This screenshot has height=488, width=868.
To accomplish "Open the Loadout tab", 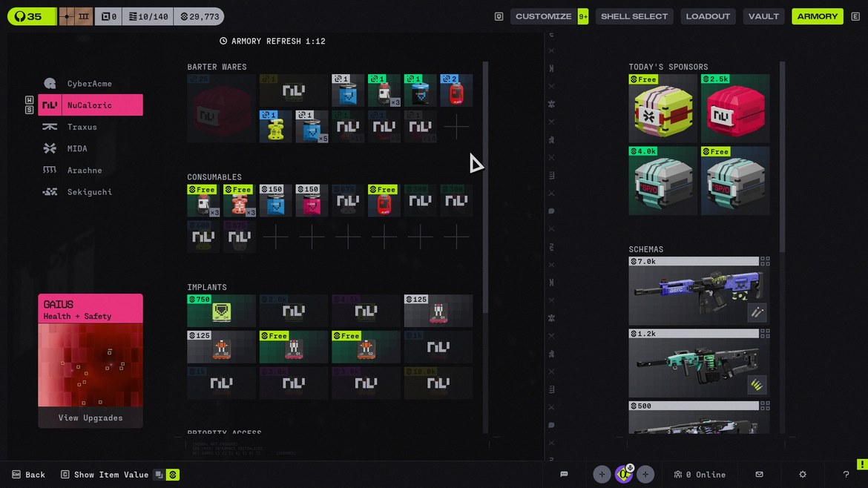I will pos(708,16).
